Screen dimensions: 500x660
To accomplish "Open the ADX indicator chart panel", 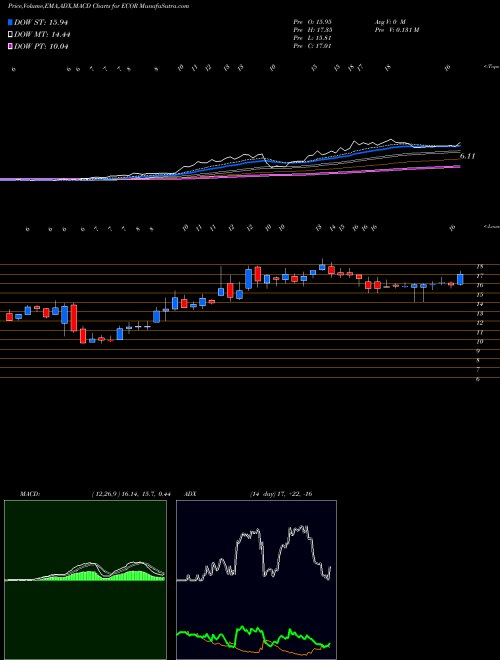I will pos(256,580).
